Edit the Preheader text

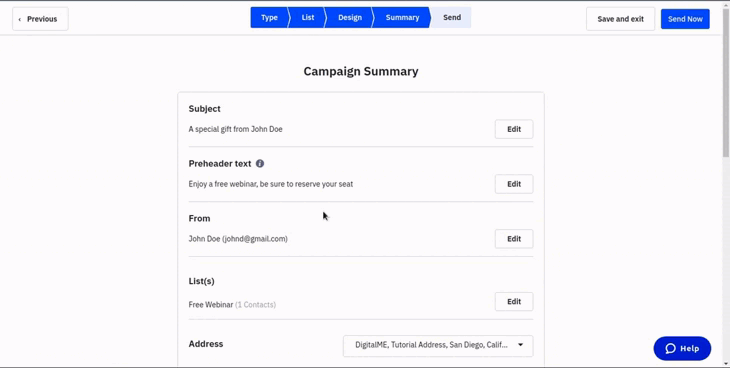(514, 184)
